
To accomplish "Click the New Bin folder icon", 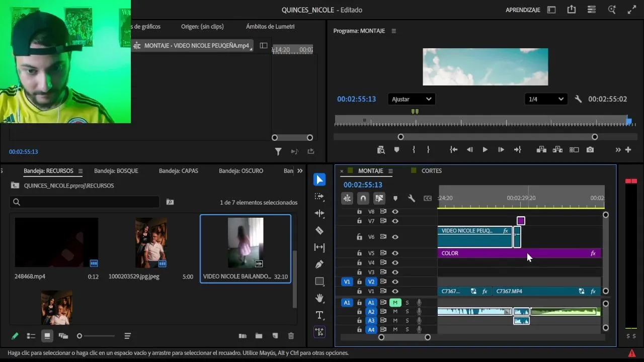I will pyautogui.click(x=259, y=336).
